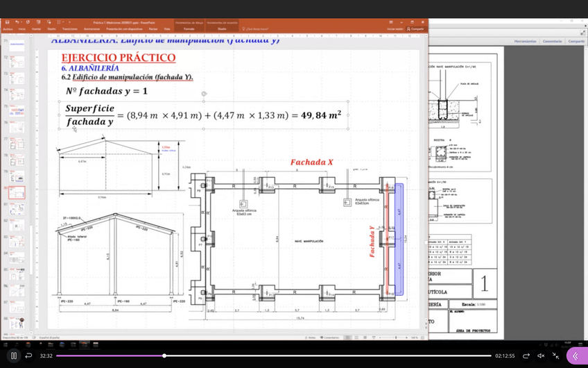Click the PDF viewer expand view icon
The height and width of the screenshot is (368, 588).
(583, 33)
